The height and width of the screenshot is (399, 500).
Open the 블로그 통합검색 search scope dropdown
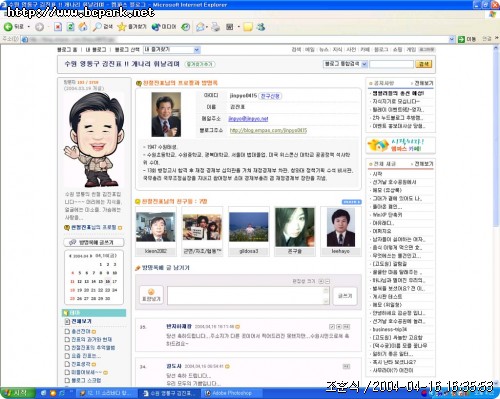[x=345, y=64]
